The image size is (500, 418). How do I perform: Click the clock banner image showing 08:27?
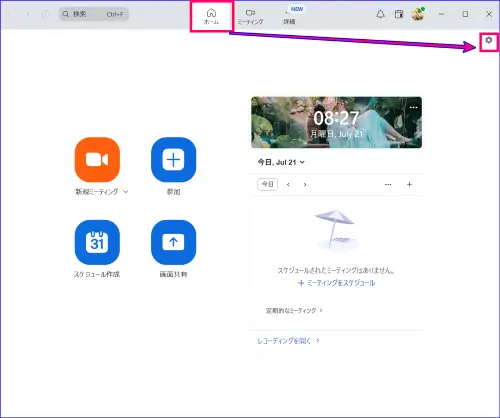coord(336,122)
